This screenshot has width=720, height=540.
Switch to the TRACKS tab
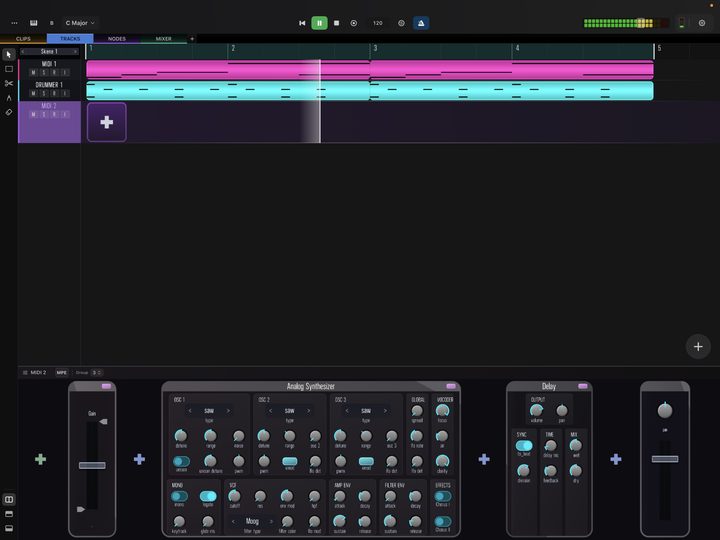(x=70, y=39)
